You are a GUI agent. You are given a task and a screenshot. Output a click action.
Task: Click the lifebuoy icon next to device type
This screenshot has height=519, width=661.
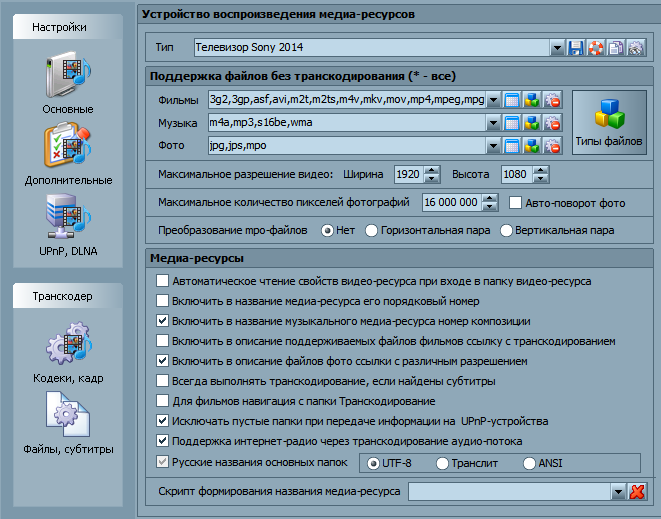tap(596, 47)
